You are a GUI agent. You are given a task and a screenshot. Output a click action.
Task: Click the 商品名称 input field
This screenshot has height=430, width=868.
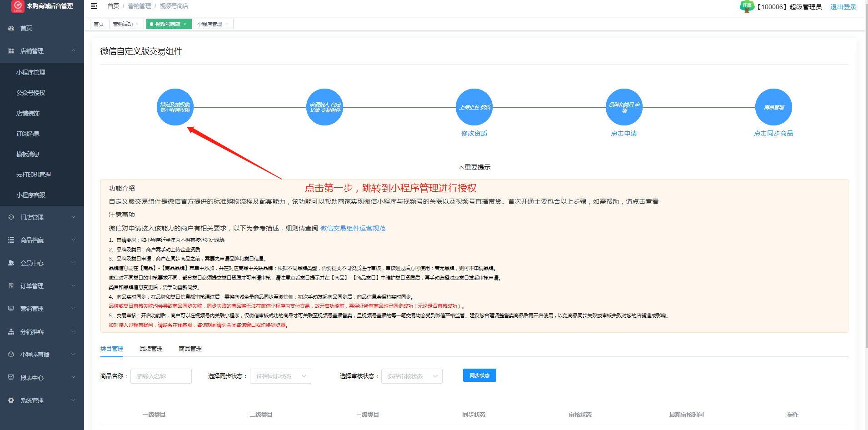coord(161,376)
